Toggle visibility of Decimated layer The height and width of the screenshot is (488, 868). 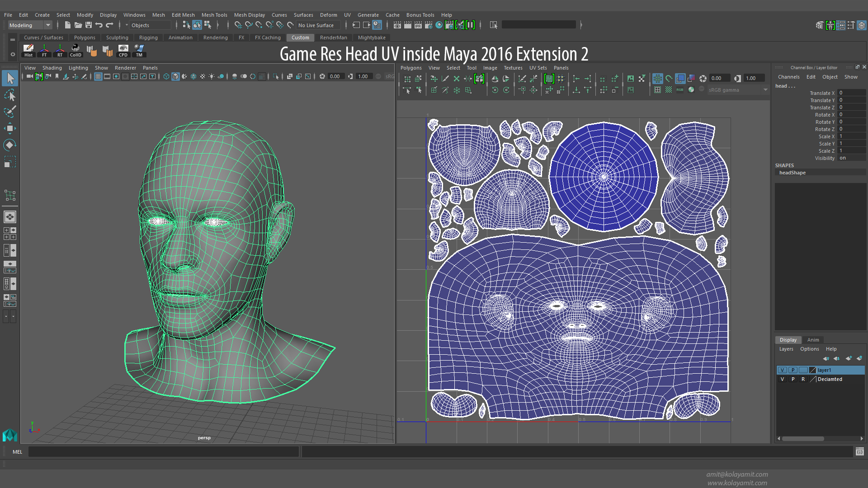[x=782, y=378]
